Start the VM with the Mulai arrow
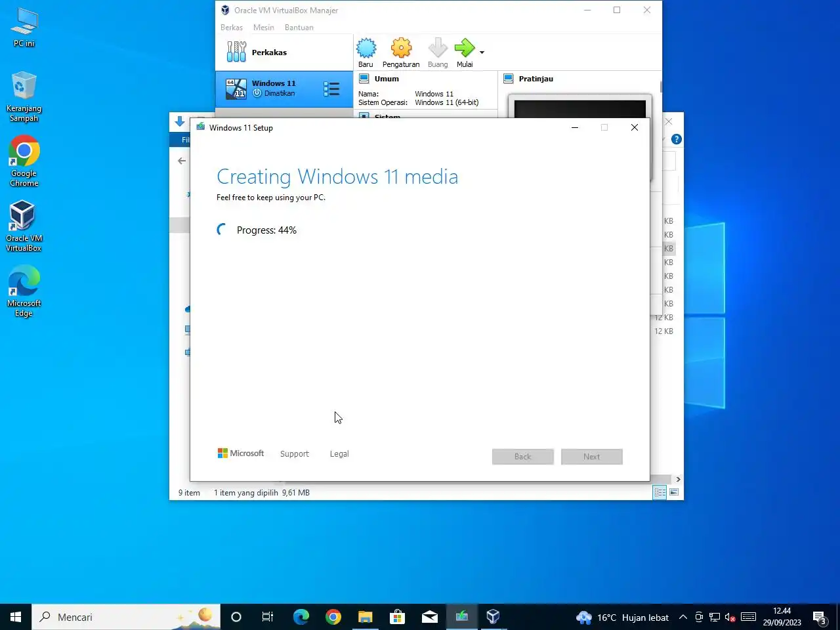The height and width of the screenshot is (630, 840). pyautogui.click(x=465, y=52)
